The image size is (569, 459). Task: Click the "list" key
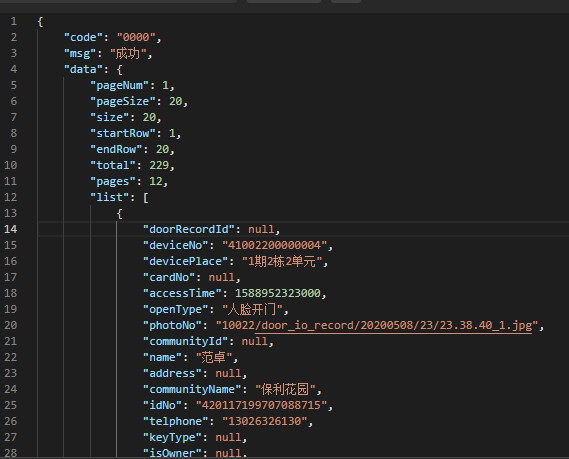click(110, 197)
